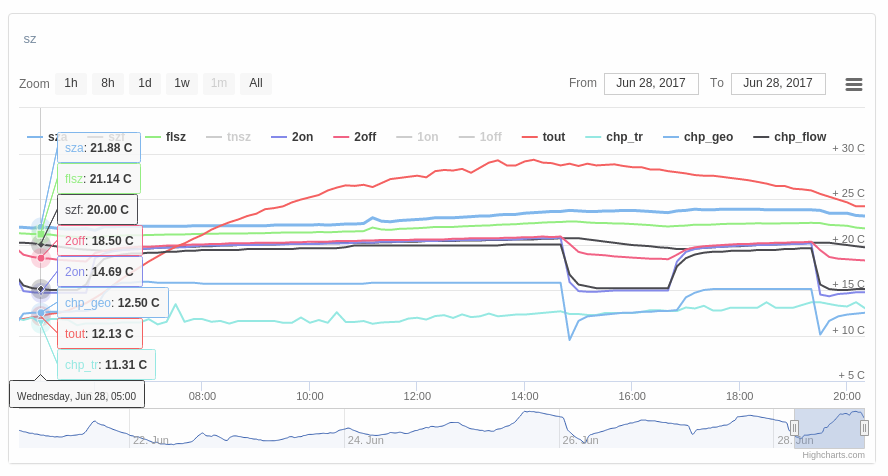Viewport: 888px width, 476px height.
Task: Set zoom range to 8h
Action: (108, 83)
